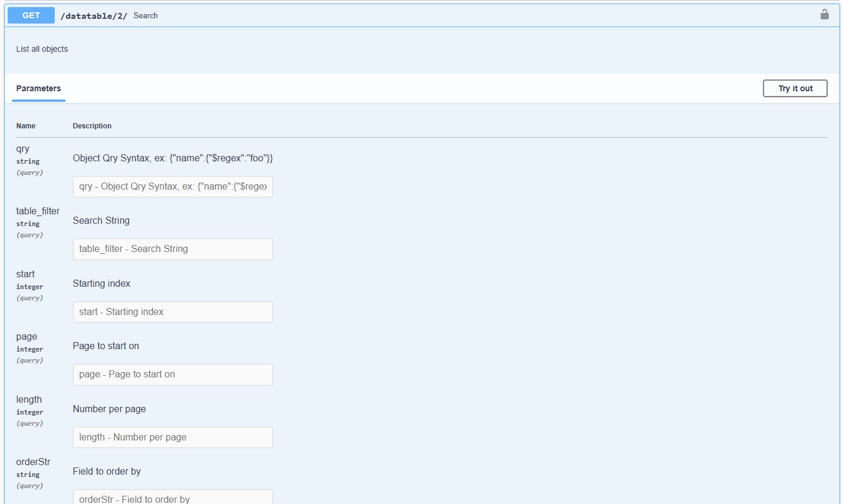This screenshot has height=504, width=843.
Task: Click the orderStr Field to order by input
Action: [x=172, y=498]
